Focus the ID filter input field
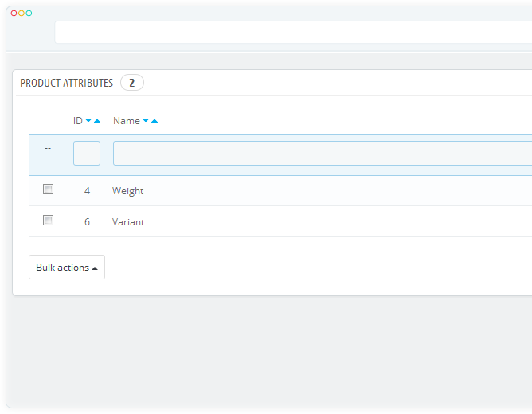This screenshot has width=532, height=414. pyautogui.click(x=87, y=153)
